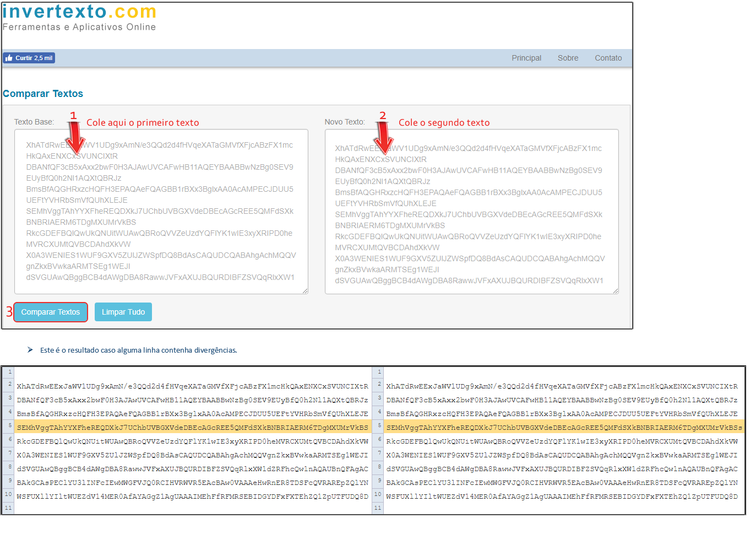756x545 pixels.
Task: Focus the Texto Base text area
Action: (x=161, y=211)
